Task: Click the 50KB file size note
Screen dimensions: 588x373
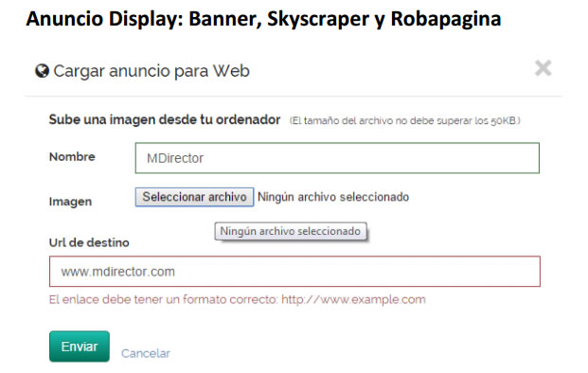Action: (x=404, y=121)
